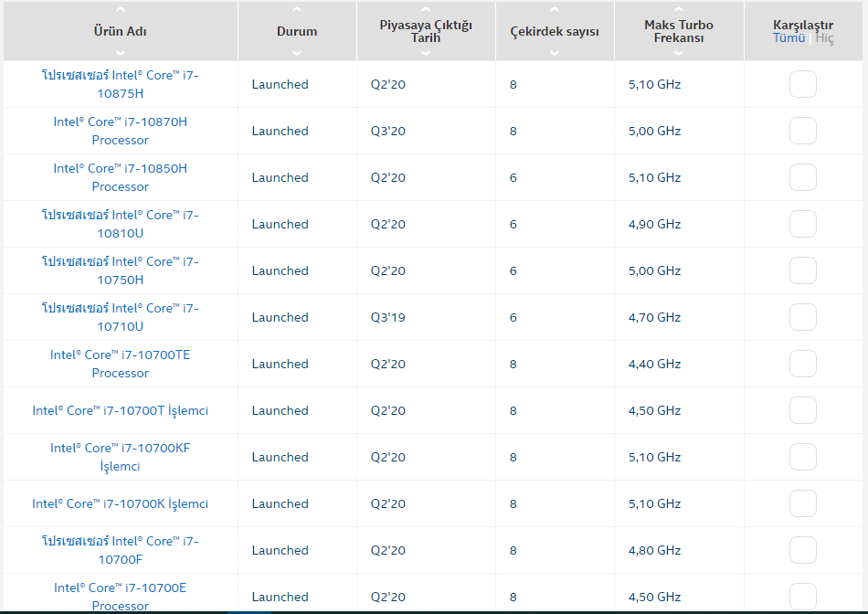
Task: Select Q3'19 date in i7-10710U row
Action: [x=388, y=317]
